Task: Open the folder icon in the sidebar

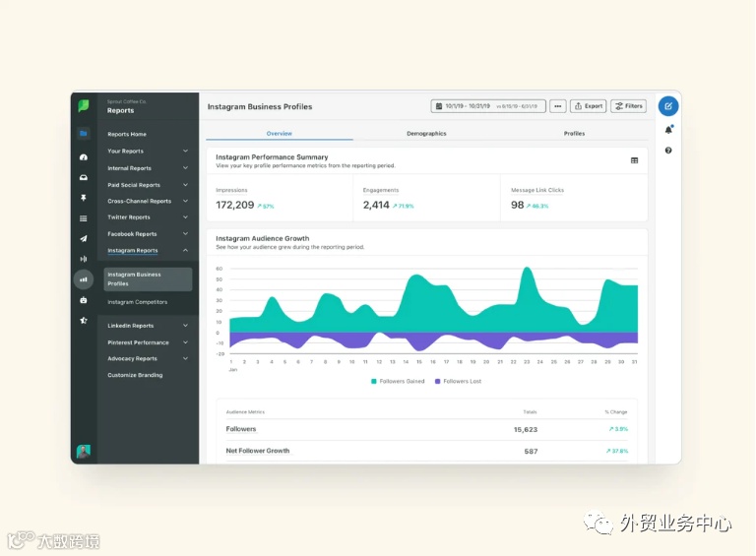Action: [x=84, y=134]
